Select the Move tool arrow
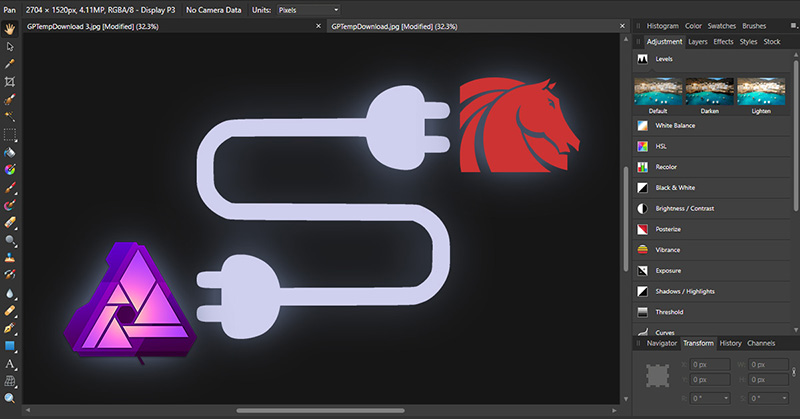 tap(10, 47)
